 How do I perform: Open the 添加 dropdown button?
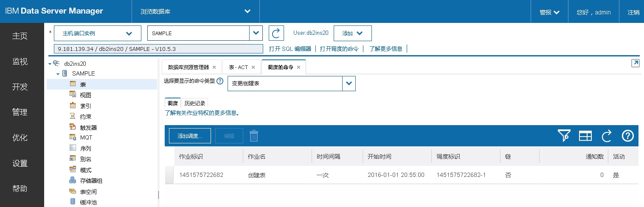(x=353, y=33)
